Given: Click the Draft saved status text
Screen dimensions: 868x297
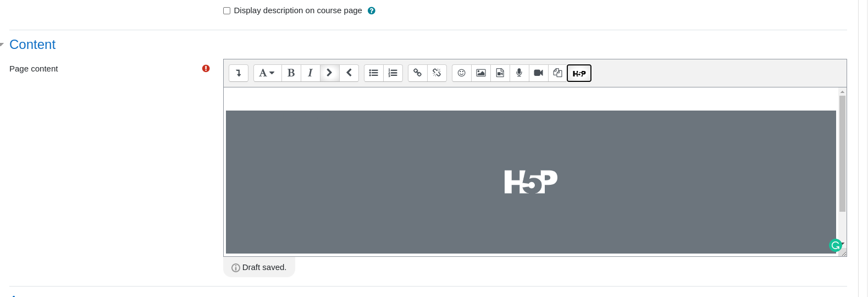Looking at the screenshot, I should 264,267.
